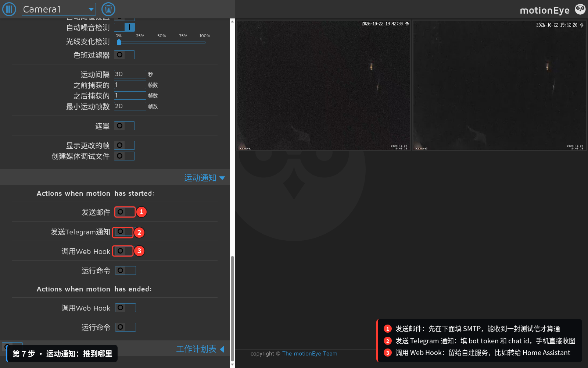Toggle the 显示更改的帧 switch
Screen dimensions: 588x368
124,145
